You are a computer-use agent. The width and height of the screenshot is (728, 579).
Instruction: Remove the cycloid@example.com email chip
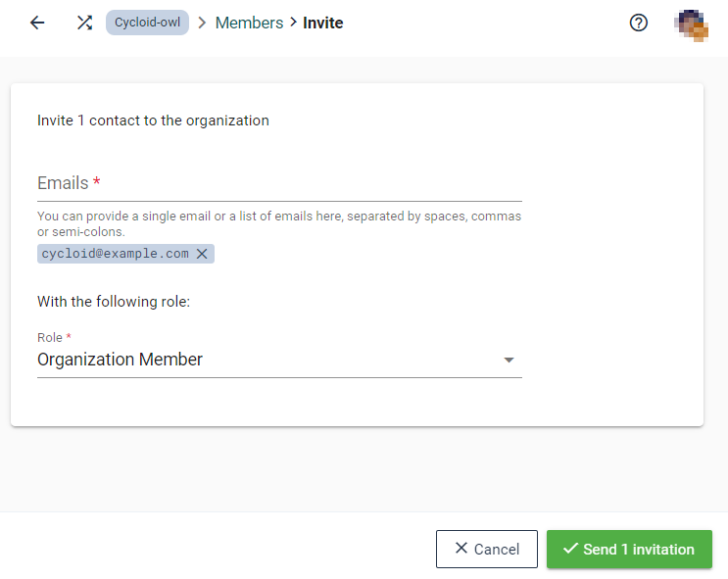pyautogui.click(x=202, y=254)
